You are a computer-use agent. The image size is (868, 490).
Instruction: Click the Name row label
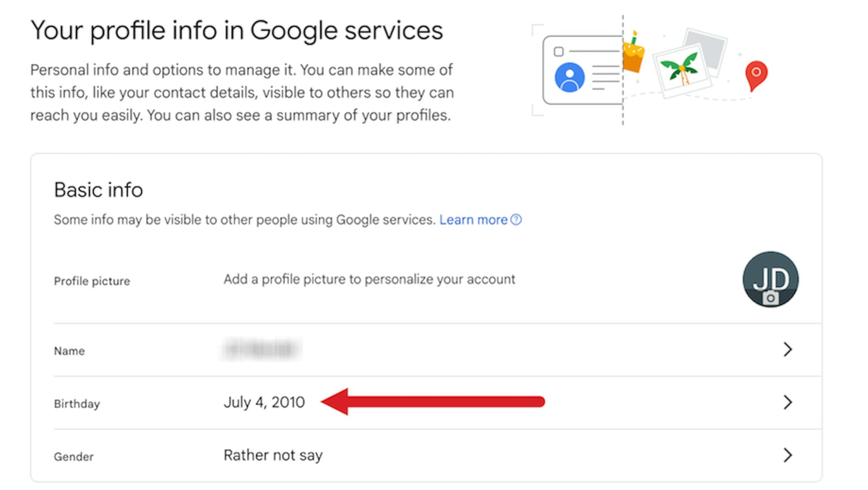coord(69,351)
